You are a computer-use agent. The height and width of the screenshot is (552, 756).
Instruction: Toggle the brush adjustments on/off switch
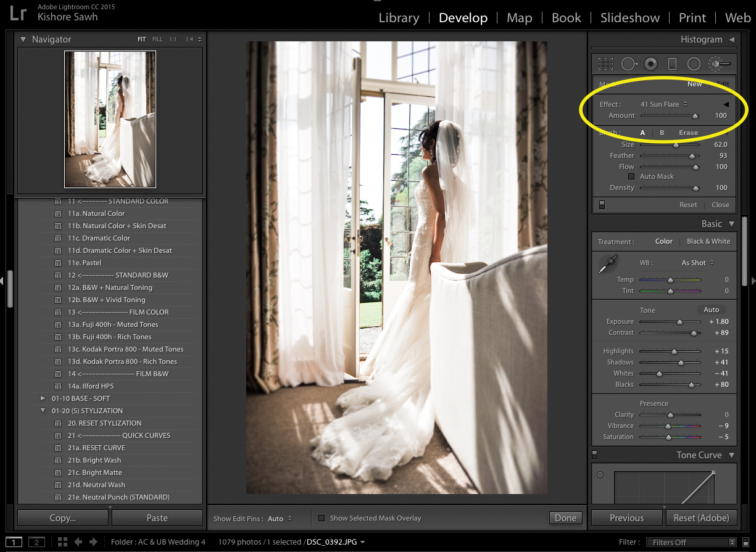602,205
